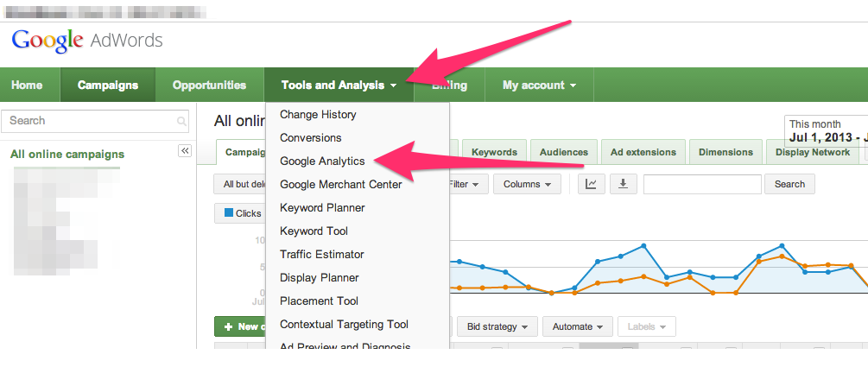Switch to the Keywords tab
Screen dimensions: 868x367
tap(494, 152)
